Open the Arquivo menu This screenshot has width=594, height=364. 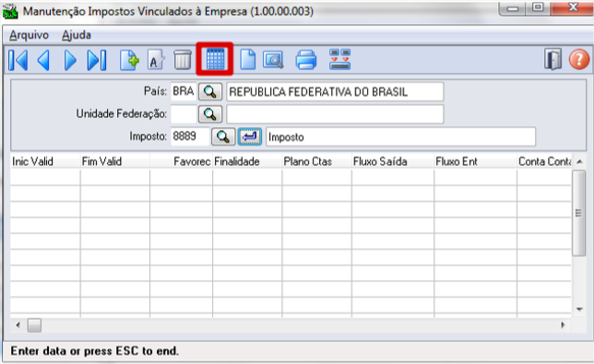click(30, 35)
